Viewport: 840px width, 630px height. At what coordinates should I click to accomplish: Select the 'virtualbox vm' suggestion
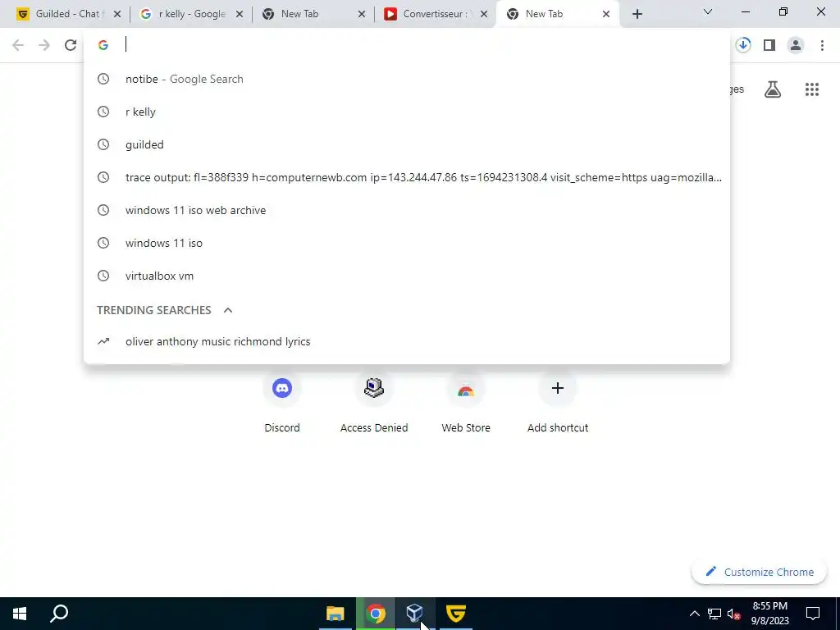point(407,276)
